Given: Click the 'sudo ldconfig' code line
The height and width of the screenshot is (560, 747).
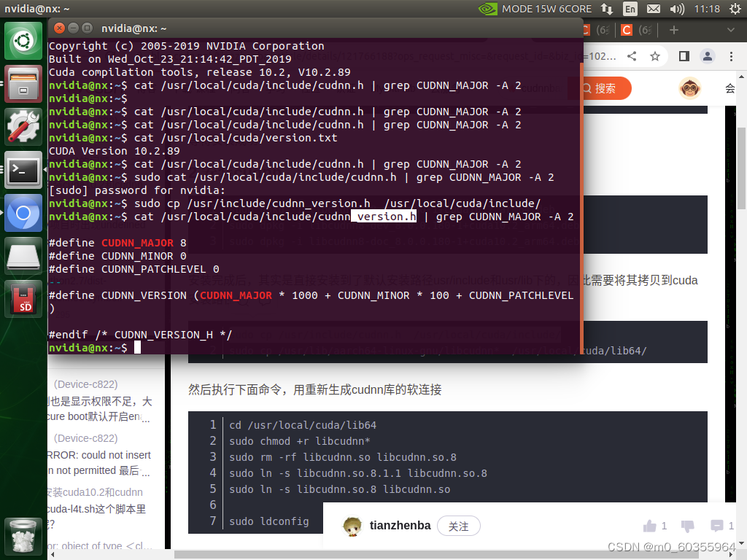Looking at the screenshot, I should (x=268, y=521).
